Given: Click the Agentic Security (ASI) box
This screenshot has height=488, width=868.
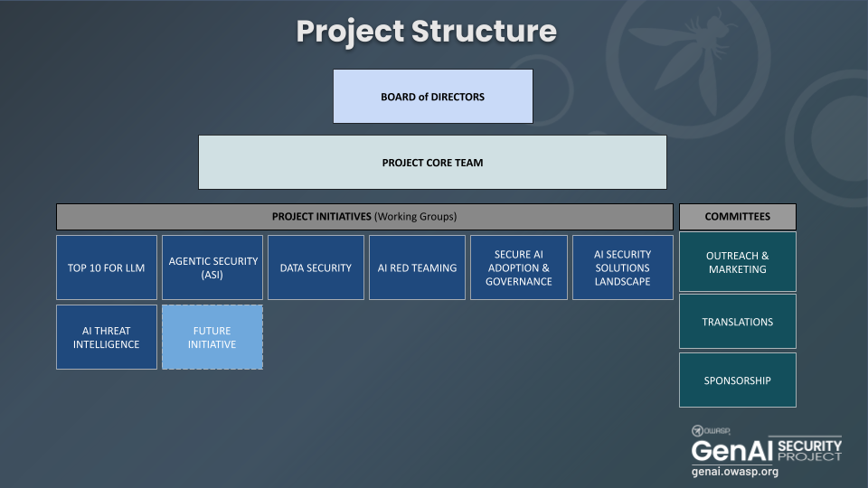Looking at the screenshot, I should tap(212, 267).
